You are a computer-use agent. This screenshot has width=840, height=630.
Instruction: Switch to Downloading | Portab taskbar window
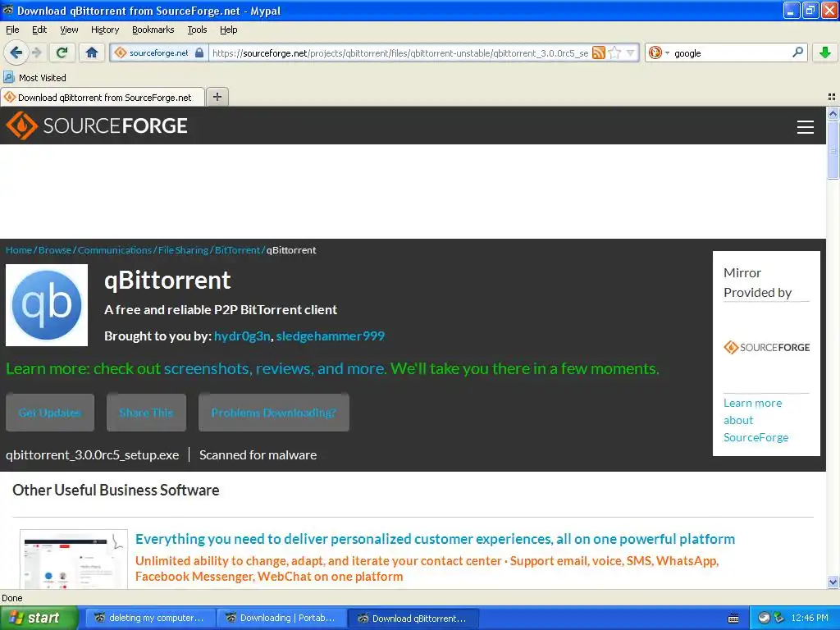pyautogui.click(x=282, y=618)
